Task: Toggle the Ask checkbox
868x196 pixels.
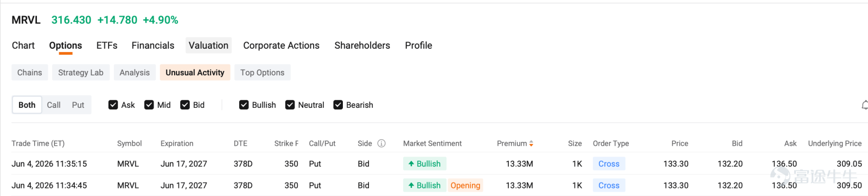Action: click(x=113, y=105)
